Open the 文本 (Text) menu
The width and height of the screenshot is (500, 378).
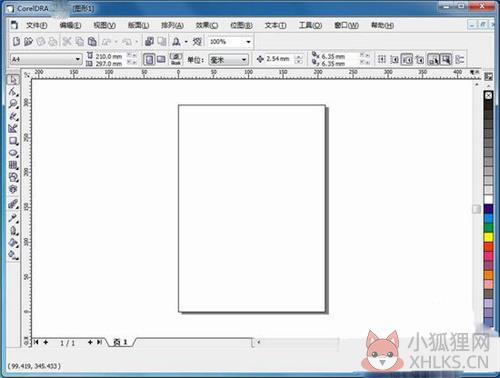[275, 25]
